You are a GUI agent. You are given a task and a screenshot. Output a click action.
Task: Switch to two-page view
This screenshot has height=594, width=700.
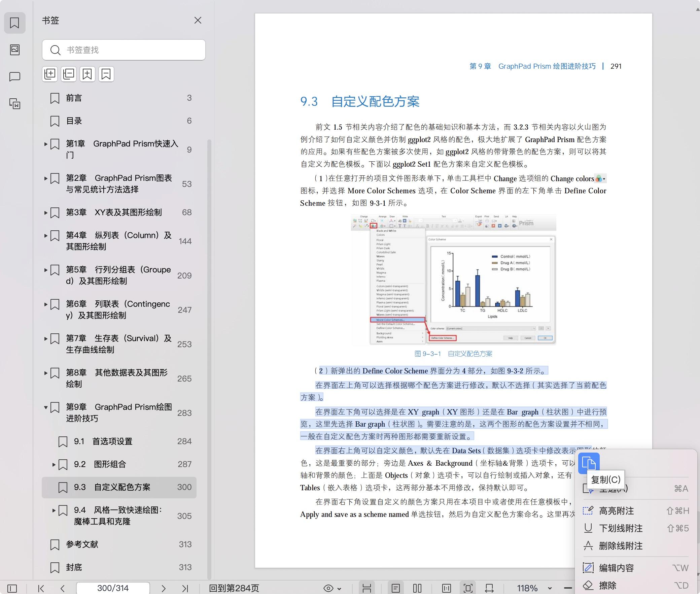tap(417, 588)
